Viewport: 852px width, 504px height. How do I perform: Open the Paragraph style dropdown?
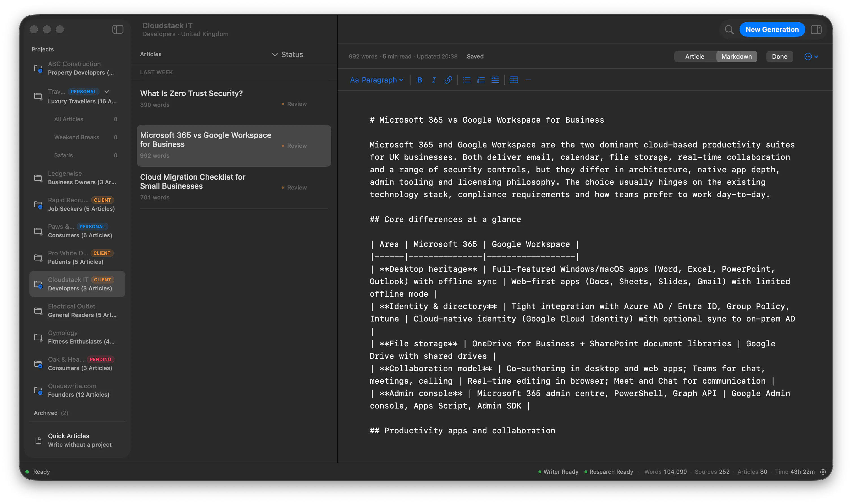(x=377, y=80)
